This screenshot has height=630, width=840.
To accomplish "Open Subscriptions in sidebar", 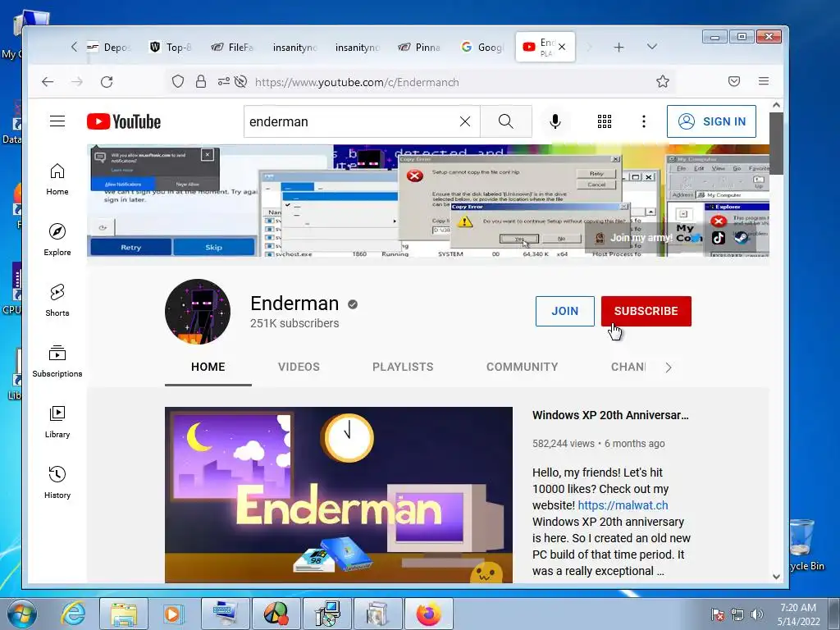I will pyautogui.click(x=57, y=362).
